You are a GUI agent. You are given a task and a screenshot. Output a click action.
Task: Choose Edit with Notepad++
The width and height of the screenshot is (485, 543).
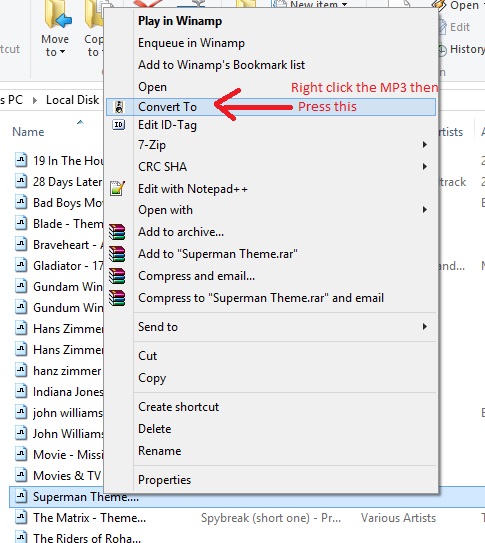(193, 189)
